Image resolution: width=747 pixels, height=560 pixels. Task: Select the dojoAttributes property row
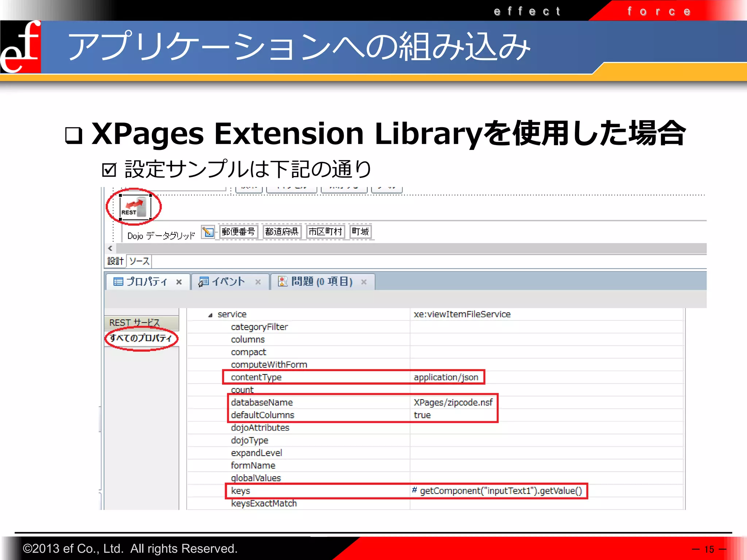pyautogui.click(x=435, y=428)
